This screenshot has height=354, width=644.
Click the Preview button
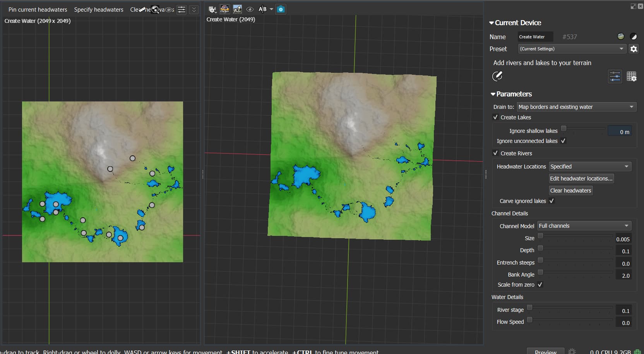546,351
